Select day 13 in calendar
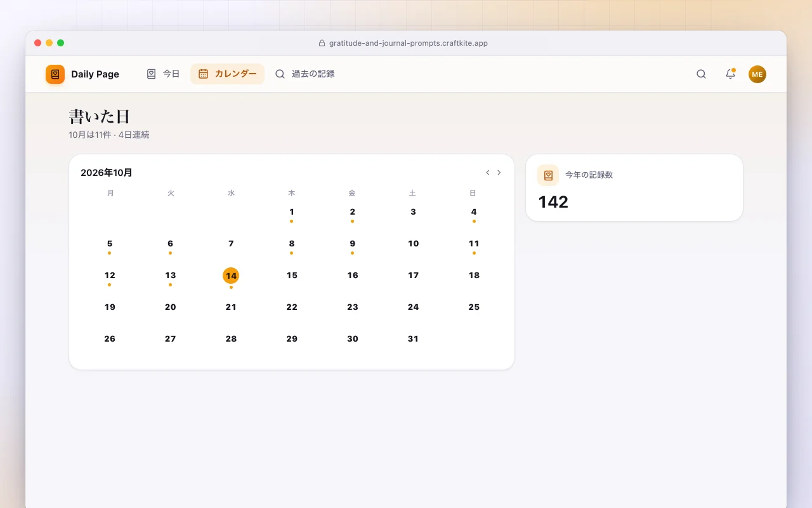812x508 pixels. pyautogui.click(x=171, y=276)
